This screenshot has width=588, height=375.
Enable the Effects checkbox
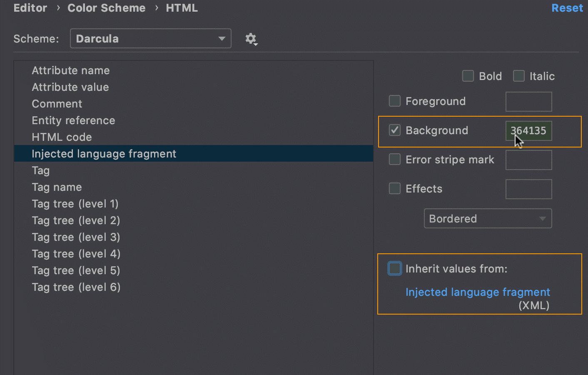point(394,188)
